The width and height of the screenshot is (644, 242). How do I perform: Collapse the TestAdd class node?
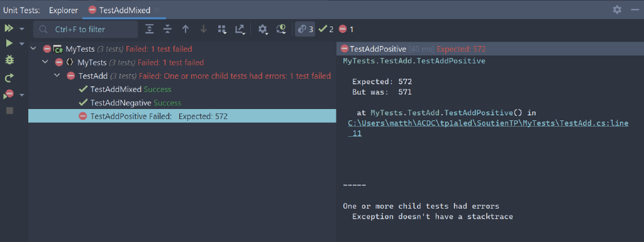57,76
